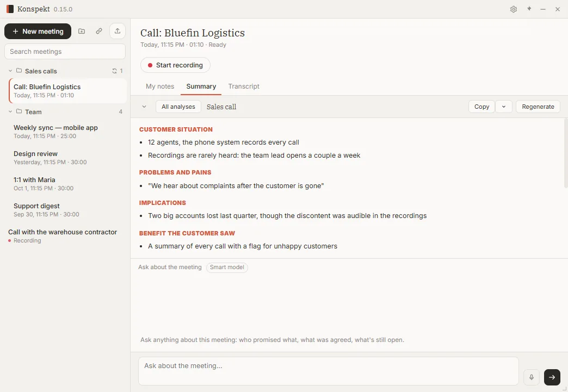Screen dimensions: 568x392
Task: Click the Konspekt app logo
Action: coord(10,9)
